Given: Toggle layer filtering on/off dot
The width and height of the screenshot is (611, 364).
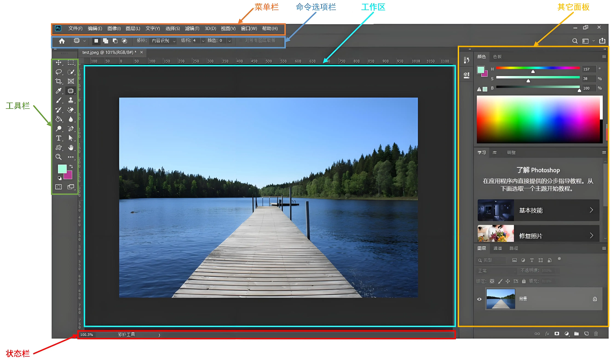Looking at the screenshot, I should pyautogui.click(x=559, y=259).
